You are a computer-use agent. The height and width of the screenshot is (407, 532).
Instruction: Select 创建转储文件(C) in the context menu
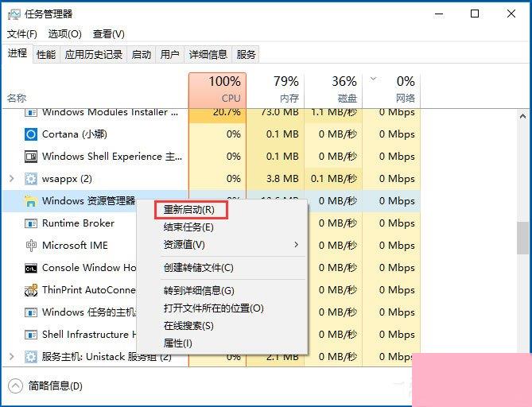point(199,268)
